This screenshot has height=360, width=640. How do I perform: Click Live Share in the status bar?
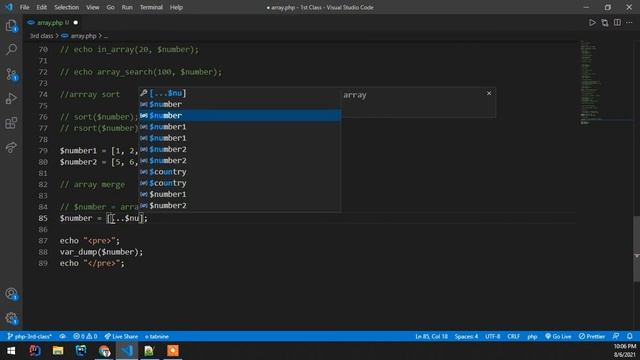pyautogui.click(x=121, y=336)
